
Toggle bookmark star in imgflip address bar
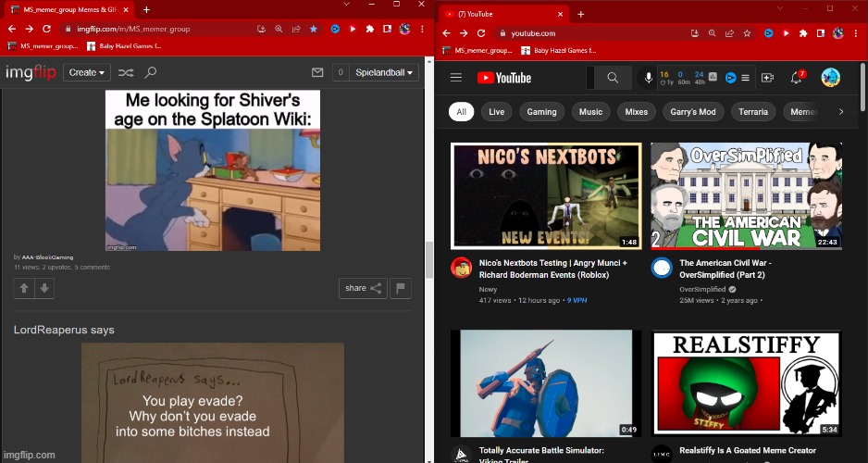[x=313, y=29]
